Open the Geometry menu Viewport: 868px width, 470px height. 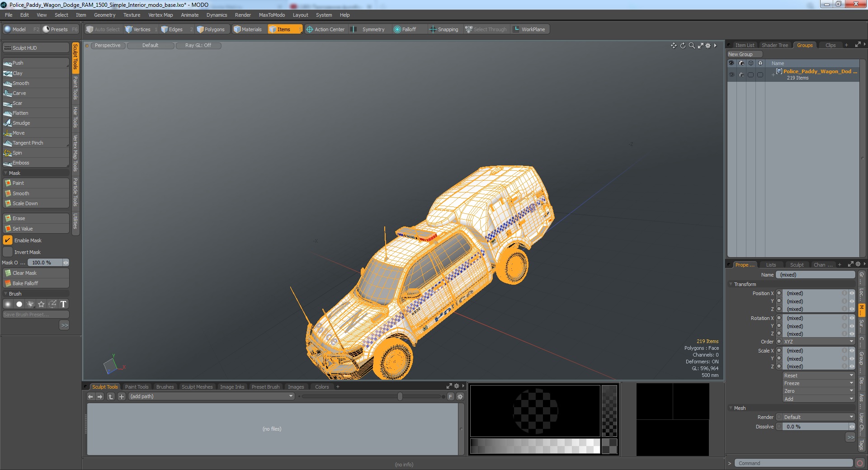click(x=104, y=15)
